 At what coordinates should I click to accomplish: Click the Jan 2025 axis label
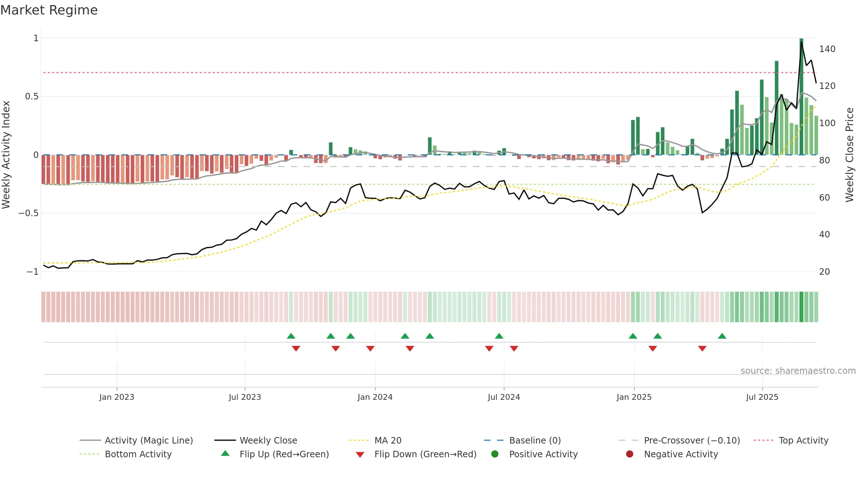634,397
